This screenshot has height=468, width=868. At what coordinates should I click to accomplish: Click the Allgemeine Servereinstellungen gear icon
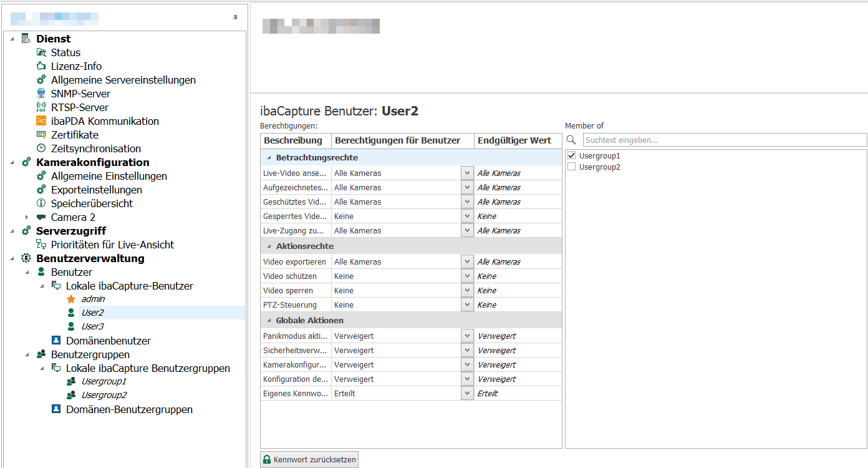41,80
